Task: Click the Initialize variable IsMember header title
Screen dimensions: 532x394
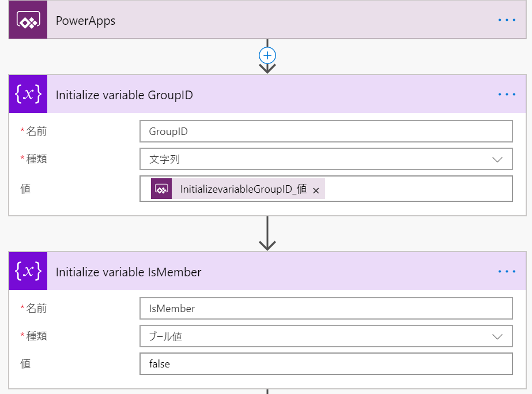Action: (128, 271)
